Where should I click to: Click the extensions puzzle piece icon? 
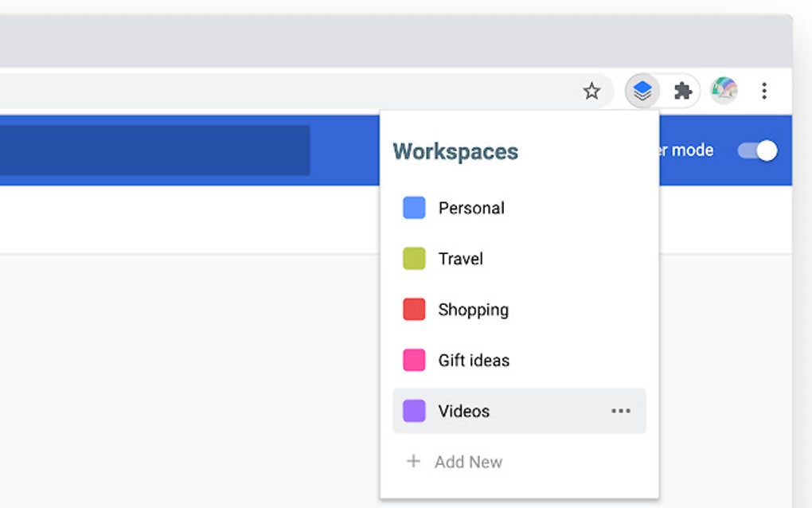[x=682, y=90]
